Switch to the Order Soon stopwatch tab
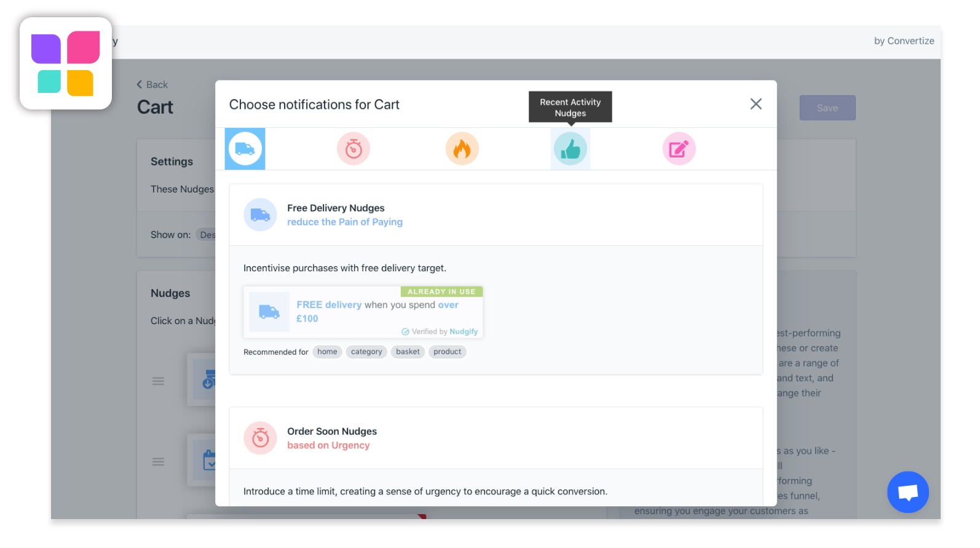 click(x=354, y=149)
